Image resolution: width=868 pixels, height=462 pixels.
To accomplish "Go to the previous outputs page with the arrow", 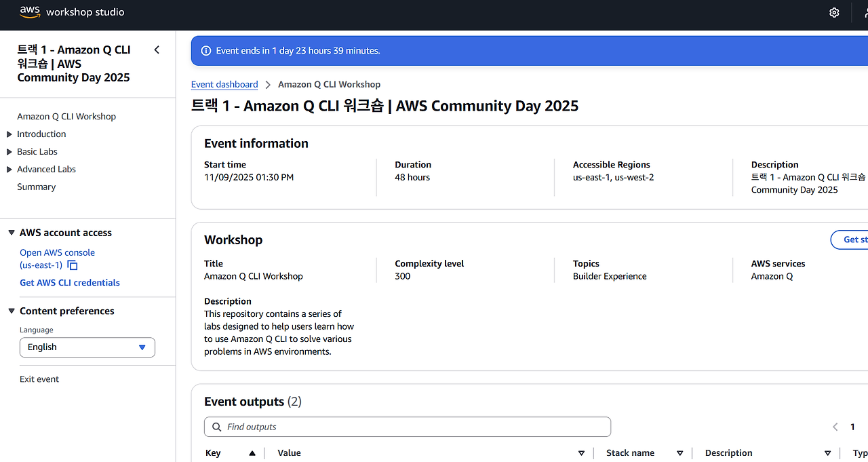I will click(x=835, y=427).
